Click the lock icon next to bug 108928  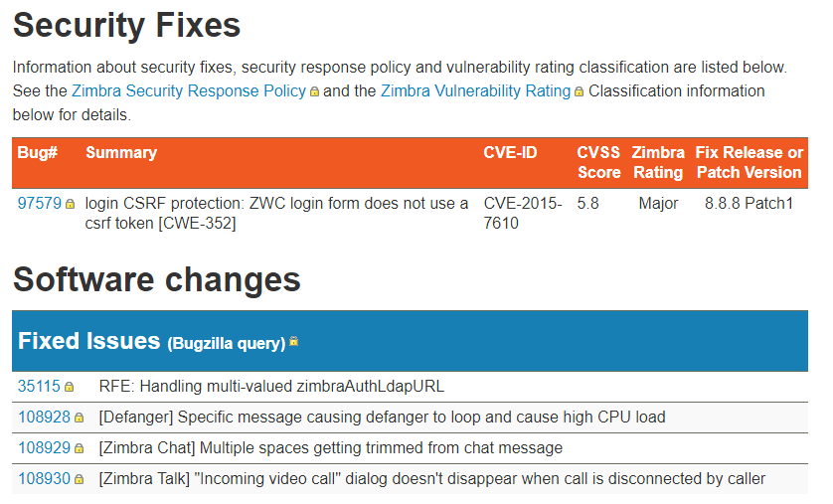click(x=80, y=418)
